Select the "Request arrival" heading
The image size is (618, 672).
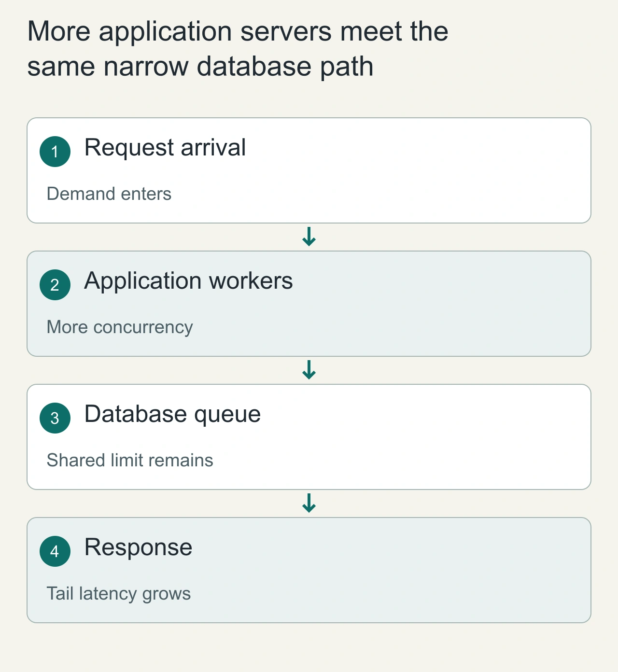[x=165, y=147]
